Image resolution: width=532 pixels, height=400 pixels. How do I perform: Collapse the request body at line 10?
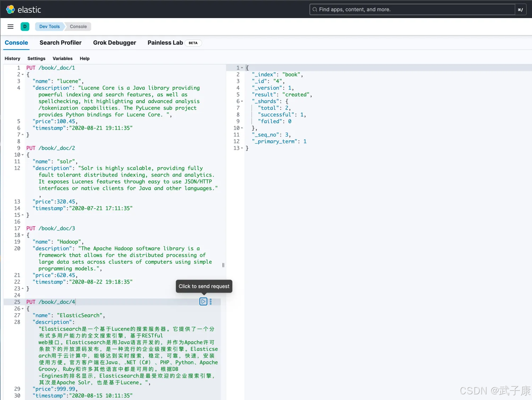pos(23,155)
